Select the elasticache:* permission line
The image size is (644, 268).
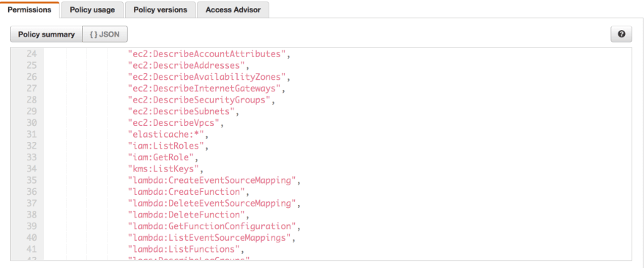pyautogui.click(x=168, y=135)
